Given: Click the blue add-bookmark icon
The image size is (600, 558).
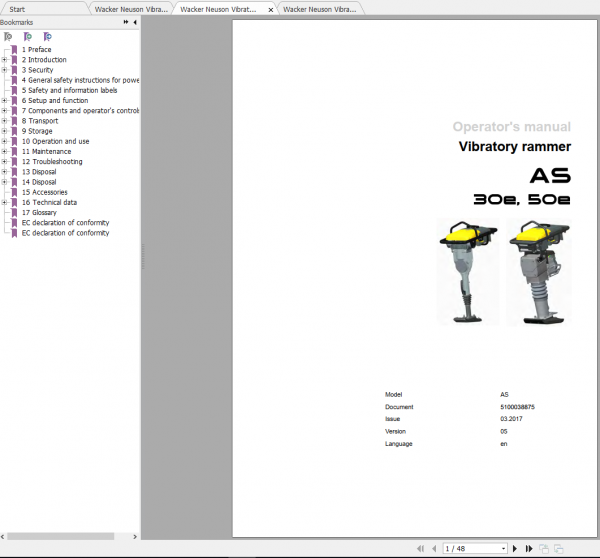Looking at the screenshot, I should (47, 37).
